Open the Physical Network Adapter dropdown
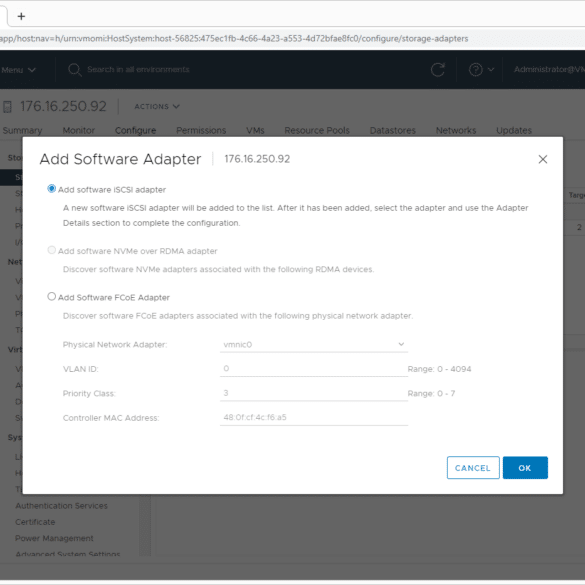This screenshot has height=585, width=585. (314, 344)
